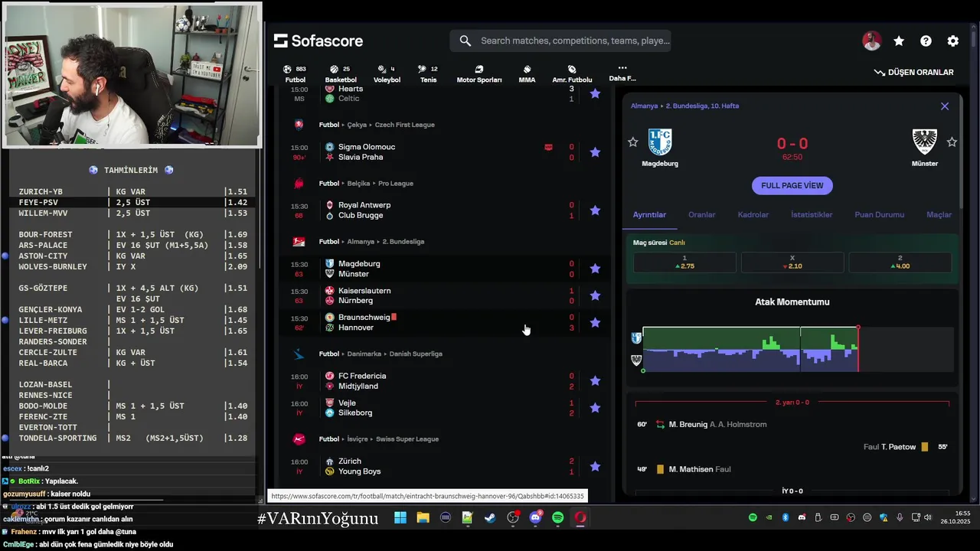Open the Amr. Futbolu category
Image resolution: width=980 pixels, height=551 pixels.
[x=572, y=73]
